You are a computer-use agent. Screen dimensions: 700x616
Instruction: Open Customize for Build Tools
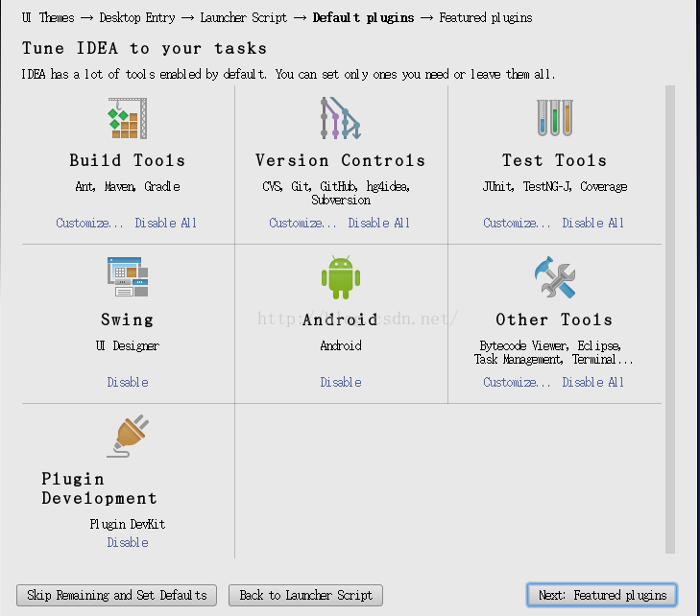[x=89, y=224]
